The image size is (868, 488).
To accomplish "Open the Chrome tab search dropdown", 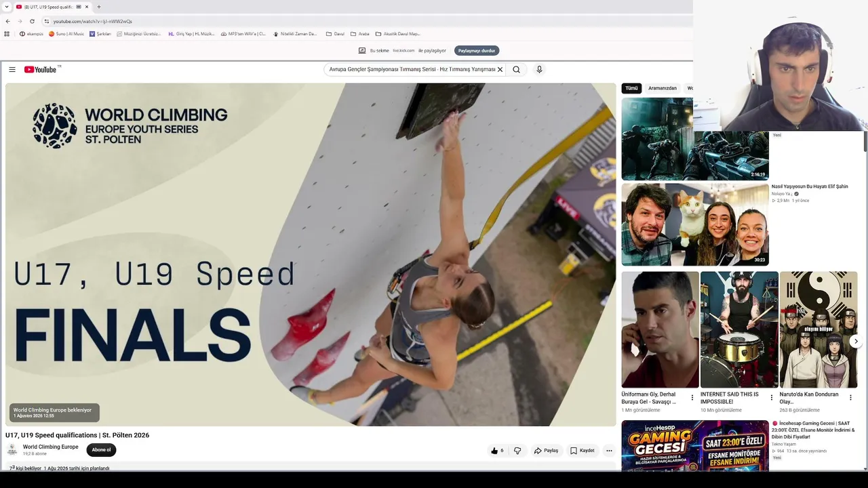I will coord(7,7).
